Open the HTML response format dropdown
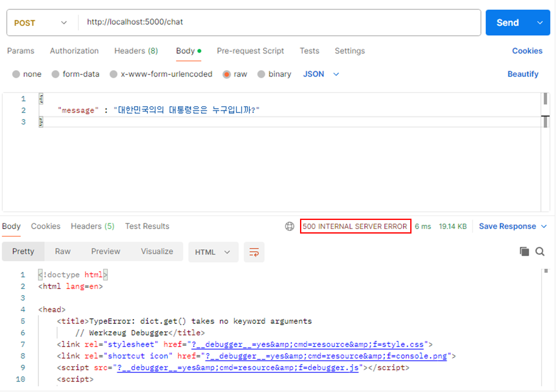 click(x=213, y=252)
